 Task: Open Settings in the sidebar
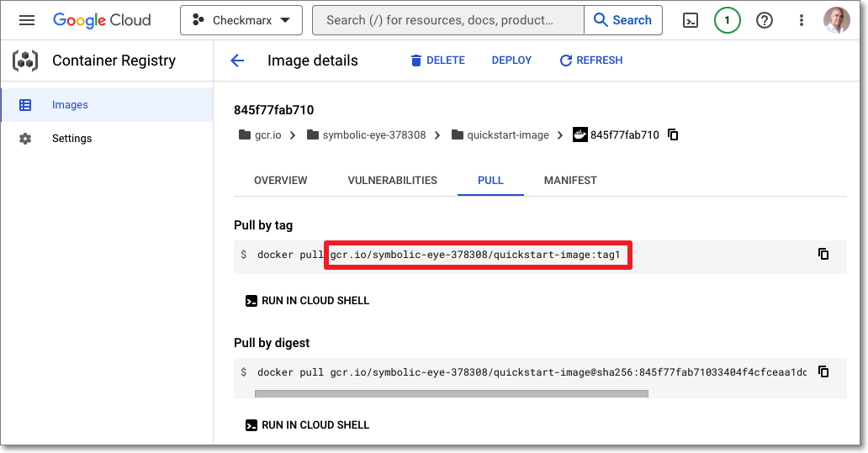tap(107, 139)
